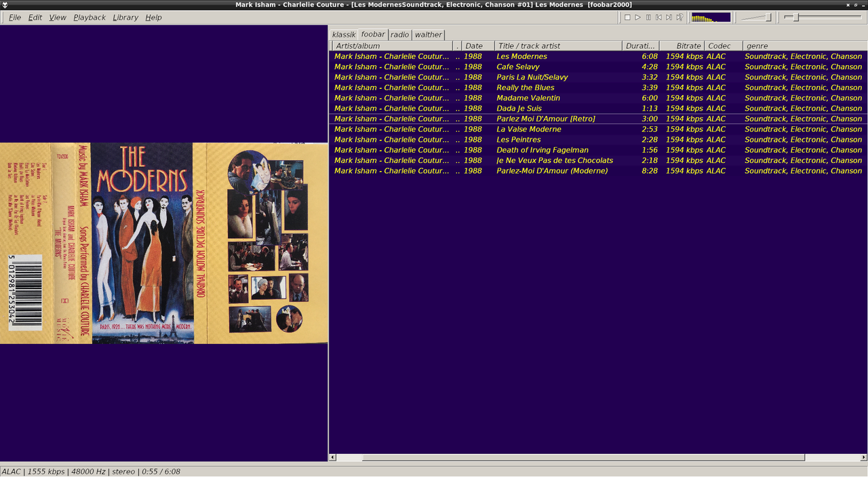Play a random track
The height and width of the screenshot is (477, 868).
pos(679,17)
